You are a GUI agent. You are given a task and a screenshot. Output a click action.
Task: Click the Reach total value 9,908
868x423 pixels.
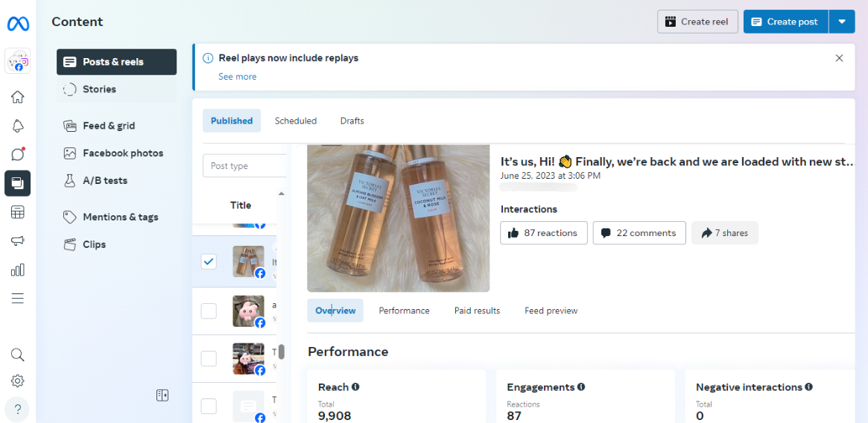click(335, 416)
